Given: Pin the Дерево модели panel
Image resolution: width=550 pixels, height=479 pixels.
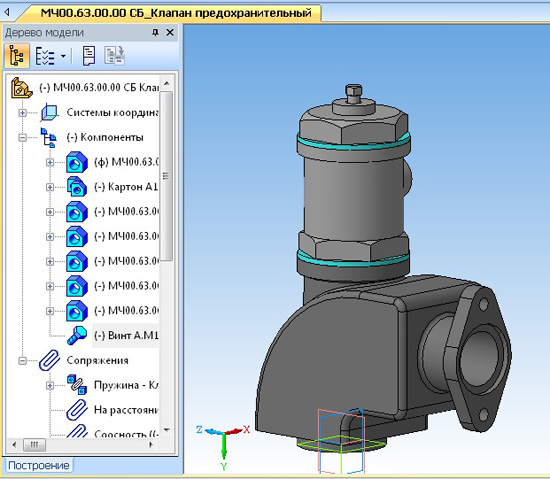Looking at the screenshot, I should pyautogui.click(x=155, y=33).
